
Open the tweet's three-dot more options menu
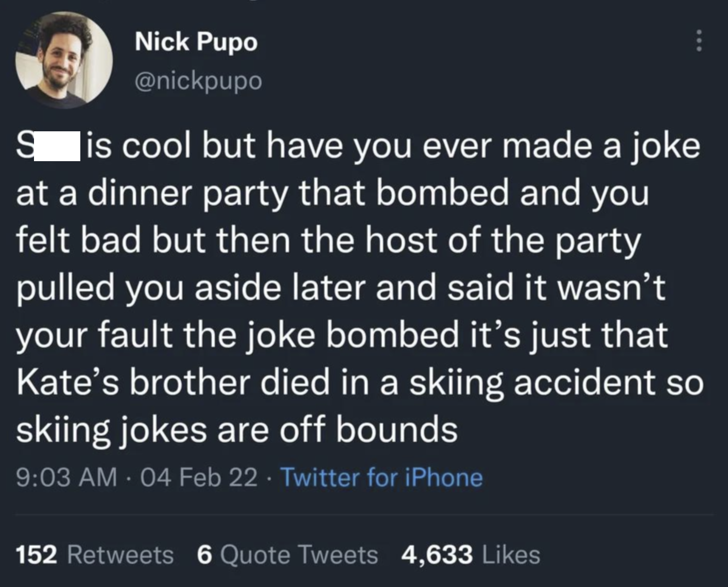coord(699,40)
